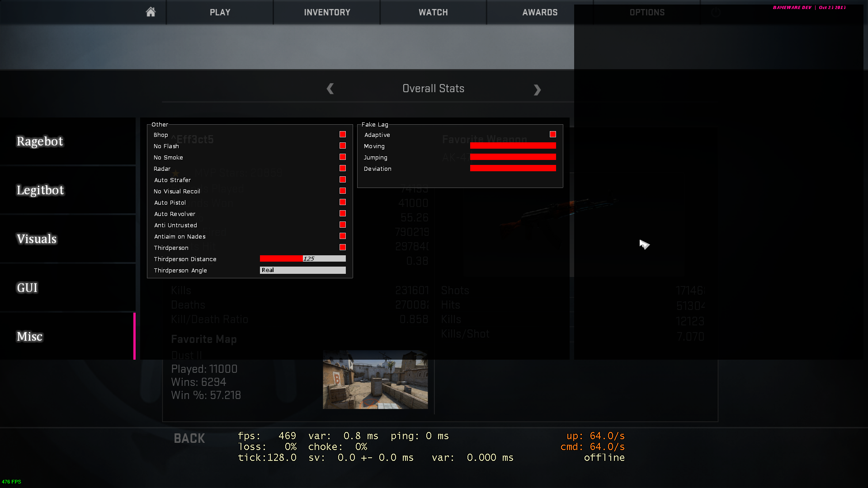The width and height of the screenshot is (868, 488).
Task: Click the Moving fake lag slider
Action: [513, 146]
